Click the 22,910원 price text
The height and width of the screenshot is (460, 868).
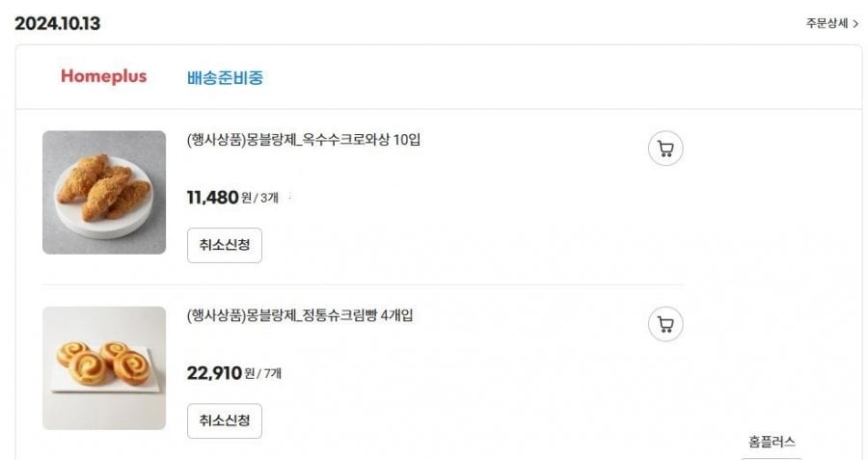coord(221,373)
